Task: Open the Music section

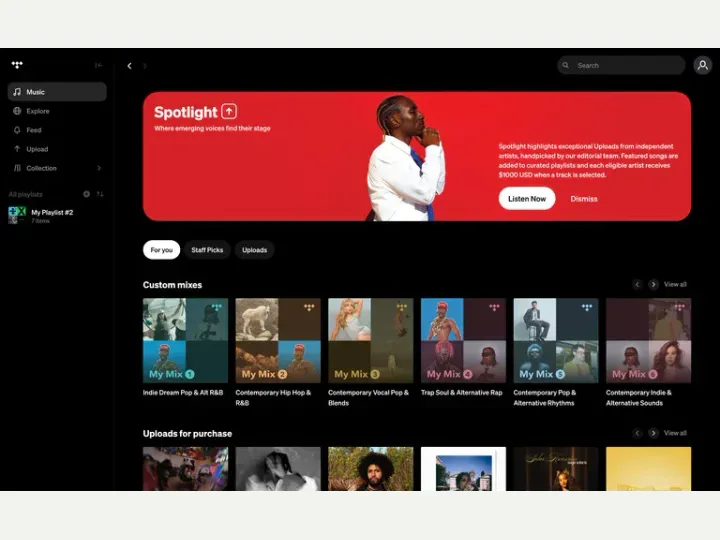Action: click(x=57, y=92)
